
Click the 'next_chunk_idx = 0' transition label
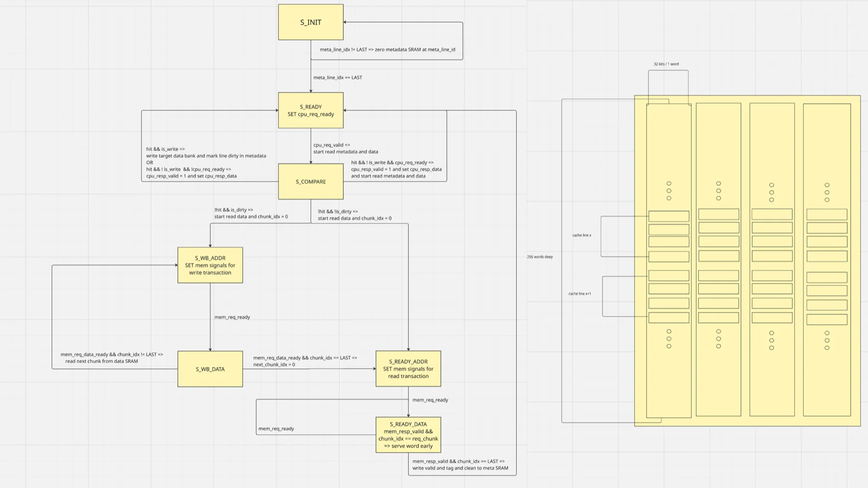tap(305, 361)
